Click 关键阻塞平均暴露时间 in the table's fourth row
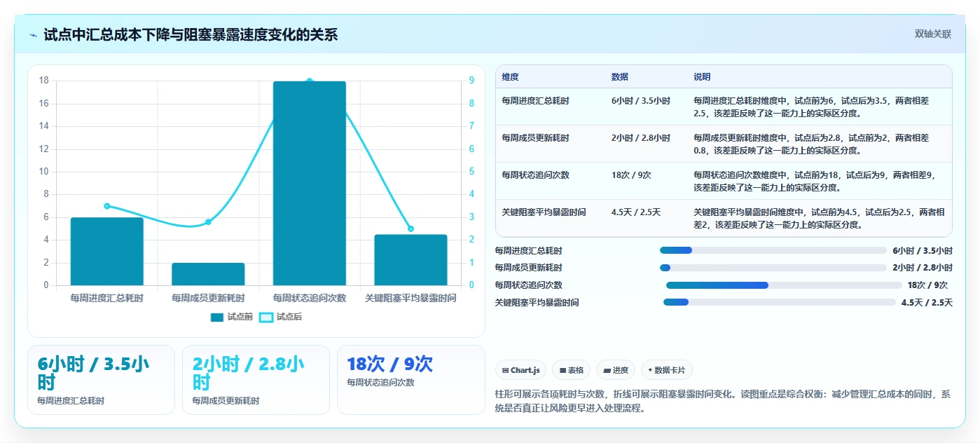980x443 pixels. (544, 212)
